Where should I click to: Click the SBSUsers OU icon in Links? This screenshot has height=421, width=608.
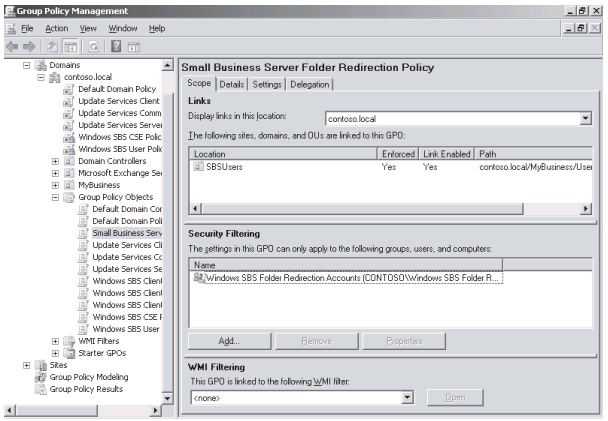198,167
